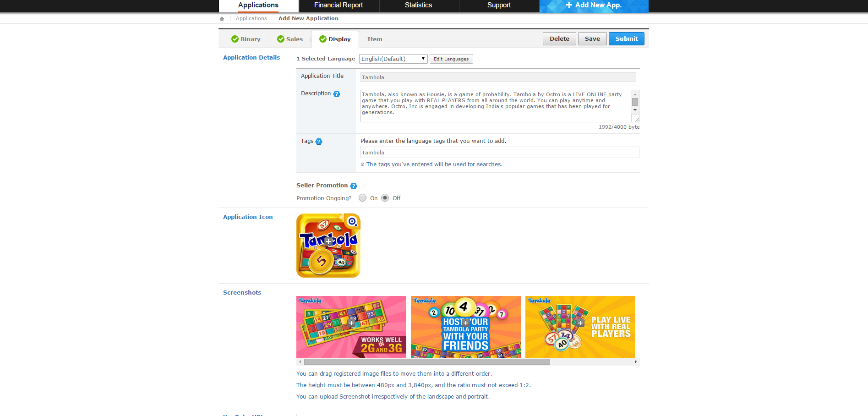Open the Financial Report menu

click(338, 5)
